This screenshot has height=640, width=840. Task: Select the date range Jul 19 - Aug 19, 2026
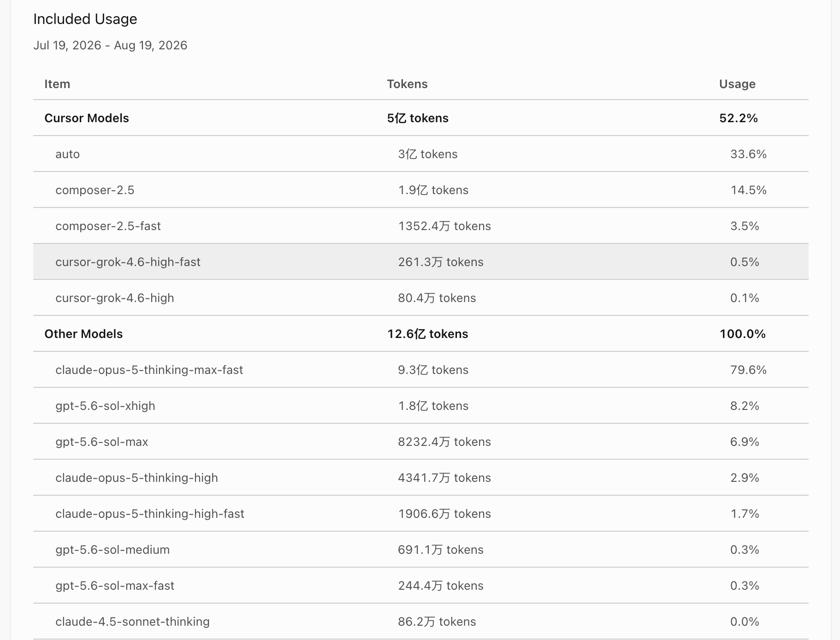point(110,45)
